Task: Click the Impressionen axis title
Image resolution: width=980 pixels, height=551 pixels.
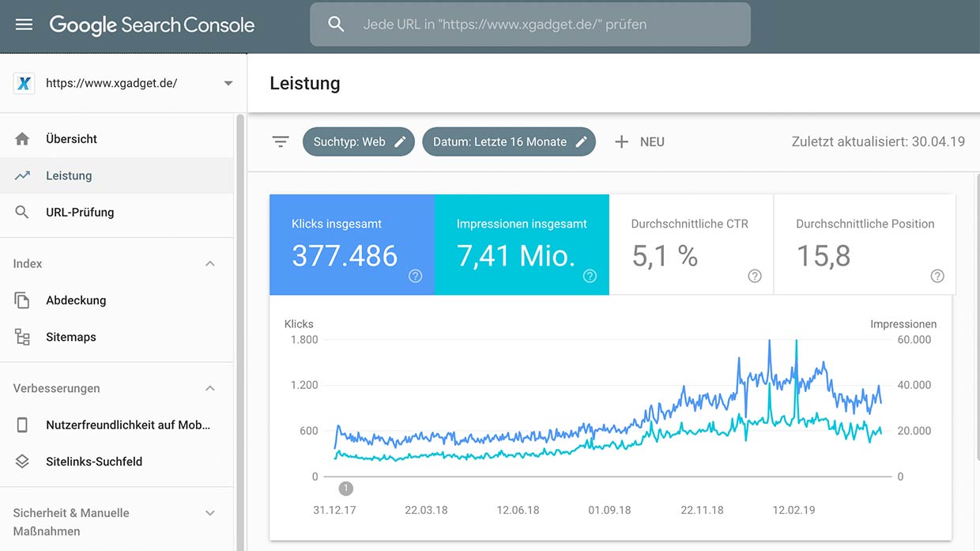Action: pos(903,324)
